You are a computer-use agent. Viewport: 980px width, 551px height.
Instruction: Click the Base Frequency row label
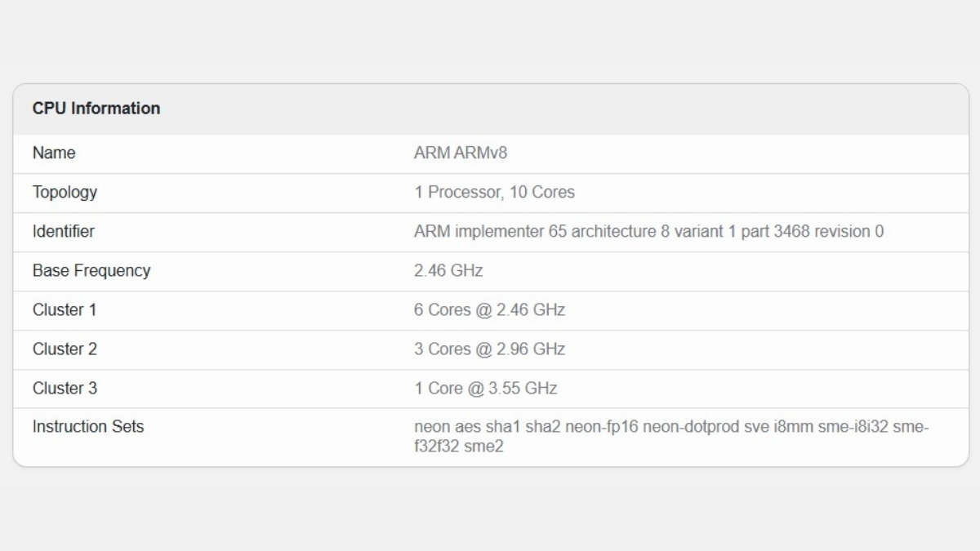pos(91,270)
